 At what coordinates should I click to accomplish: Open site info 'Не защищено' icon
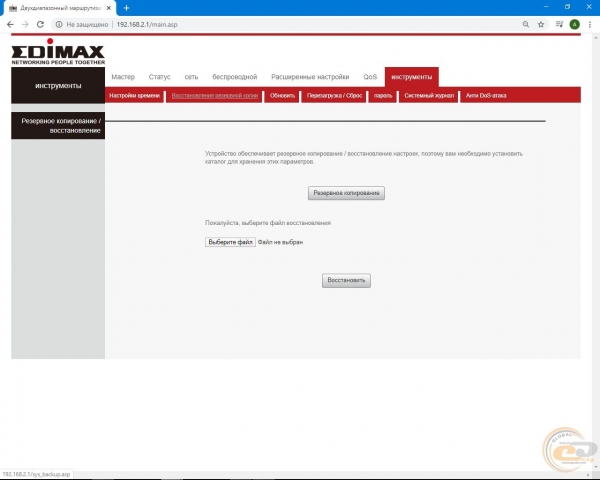click(59, 24)
